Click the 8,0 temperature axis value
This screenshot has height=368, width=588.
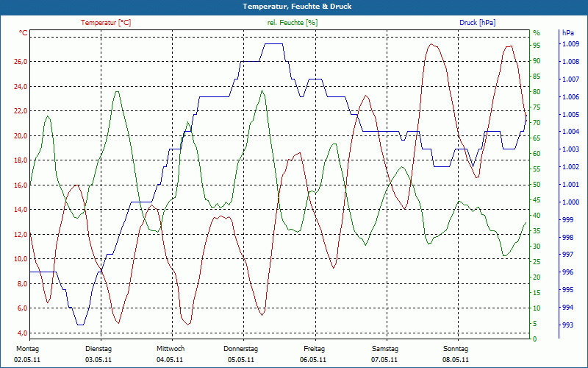22,283
